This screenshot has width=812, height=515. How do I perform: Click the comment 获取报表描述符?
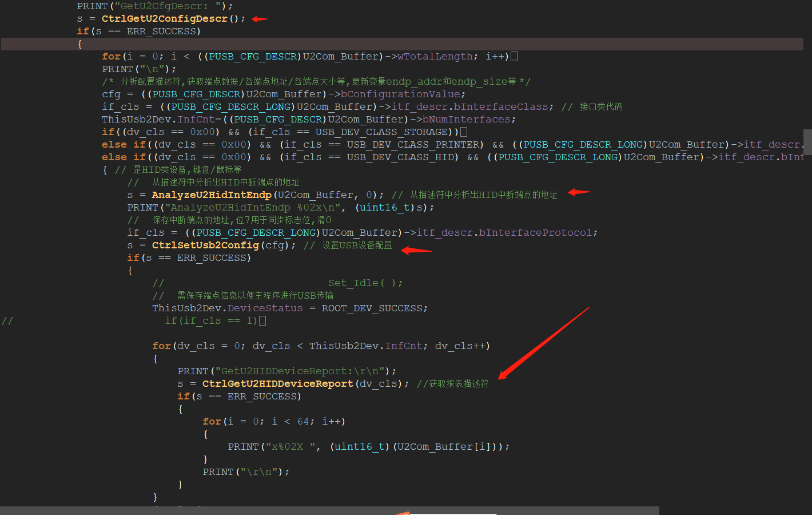pos(459,383)
